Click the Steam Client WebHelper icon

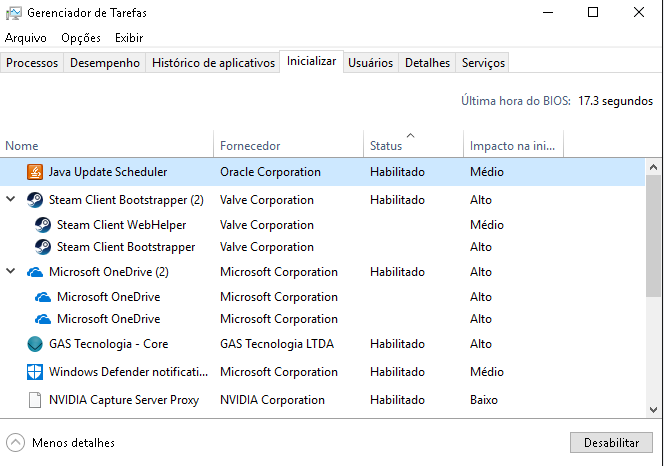(43, 225)
